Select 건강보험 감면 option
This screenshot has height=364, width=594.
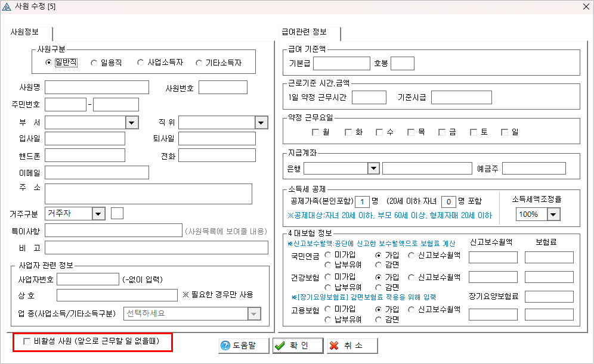pos(379,288)
